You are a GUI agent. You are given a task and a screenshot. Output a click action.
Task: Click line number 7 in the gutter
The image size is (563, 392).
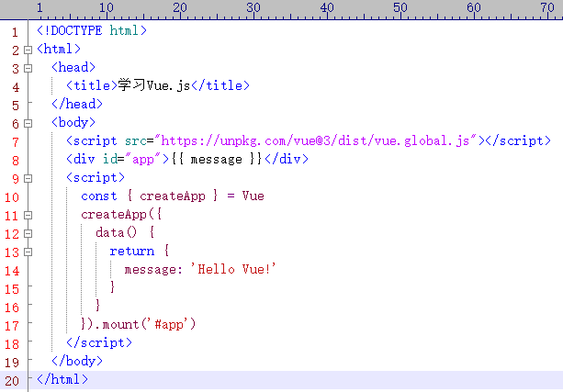16,142
